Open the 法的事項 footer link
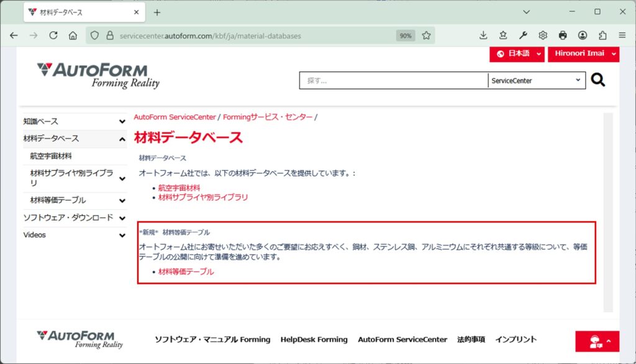This screenshot has width=636, height=364. (471, 340)
